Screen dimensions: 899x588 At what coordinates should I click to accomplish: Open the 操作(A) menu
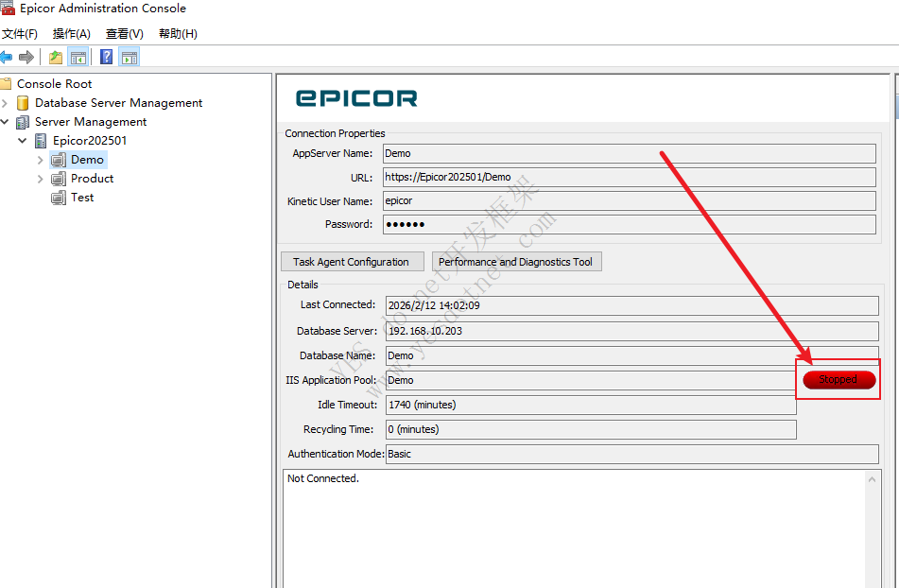pos(71,33)
